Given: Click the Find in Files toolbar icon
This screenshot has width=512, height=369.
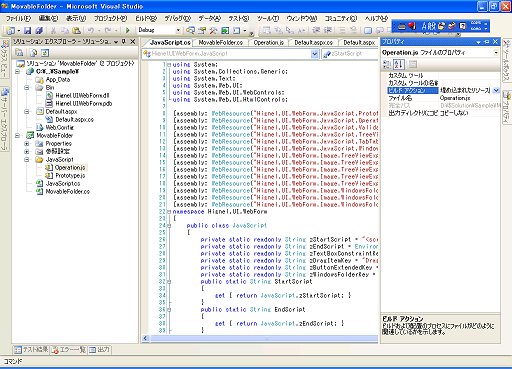Looking at the screenshot, I should tap(190, 31).
